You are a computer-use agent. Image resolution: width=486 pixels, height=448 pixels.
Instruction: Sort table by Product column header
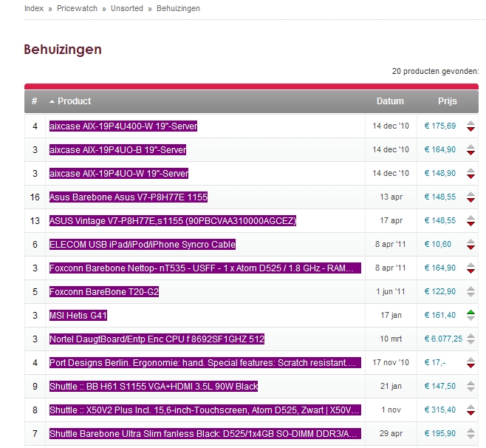coord(74,101)
